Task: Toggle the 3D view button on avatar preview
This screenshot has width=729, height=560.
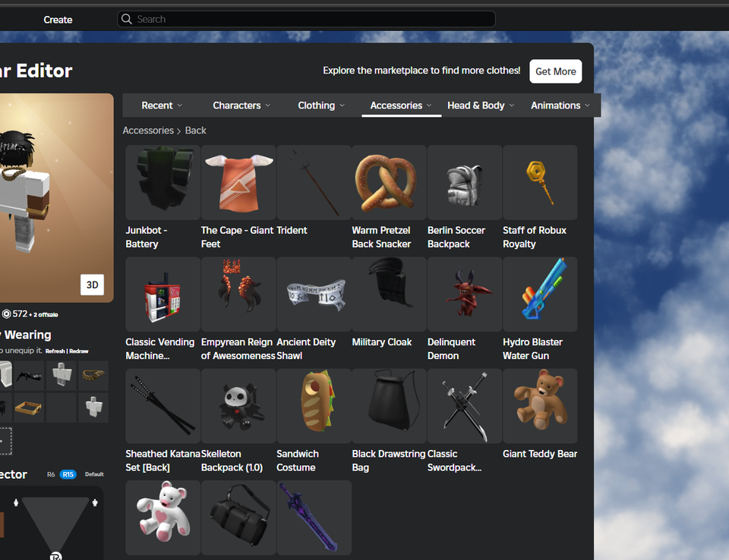Action: 92,285
